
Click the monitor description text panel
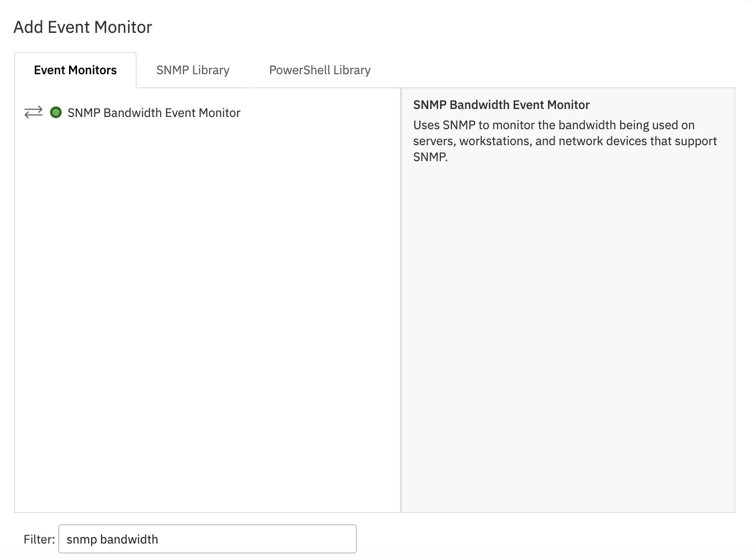pos(563,140)
